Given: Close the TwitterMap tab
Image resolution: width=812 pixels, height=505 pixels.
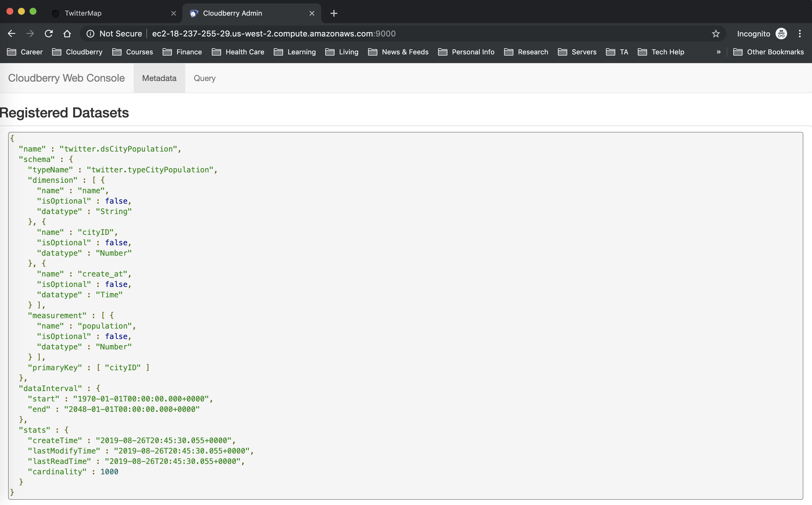Looking at the screenshot, I should coord(173,13).
